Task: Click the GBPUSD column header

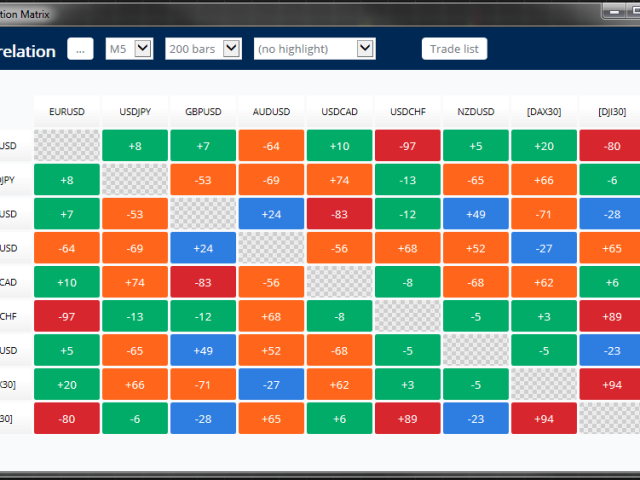Action: (203, 112)
